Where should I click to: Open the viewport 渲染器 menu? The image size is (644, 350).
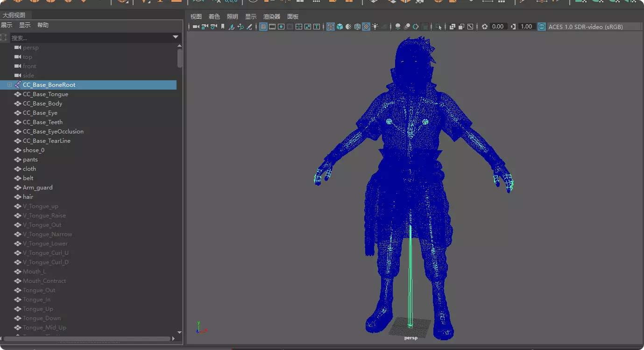coord(272,16)
